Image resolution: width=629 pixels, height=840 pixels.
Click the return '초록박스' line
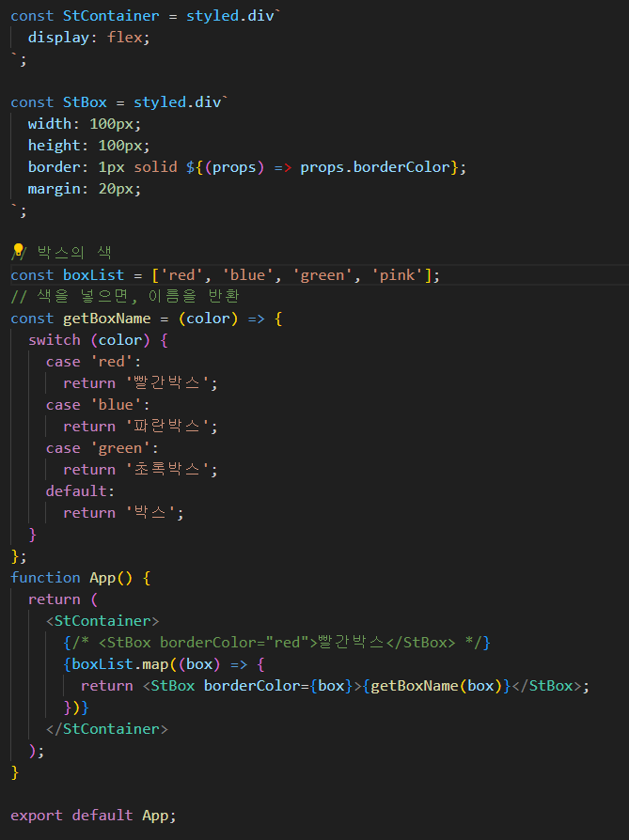point(140,470)
